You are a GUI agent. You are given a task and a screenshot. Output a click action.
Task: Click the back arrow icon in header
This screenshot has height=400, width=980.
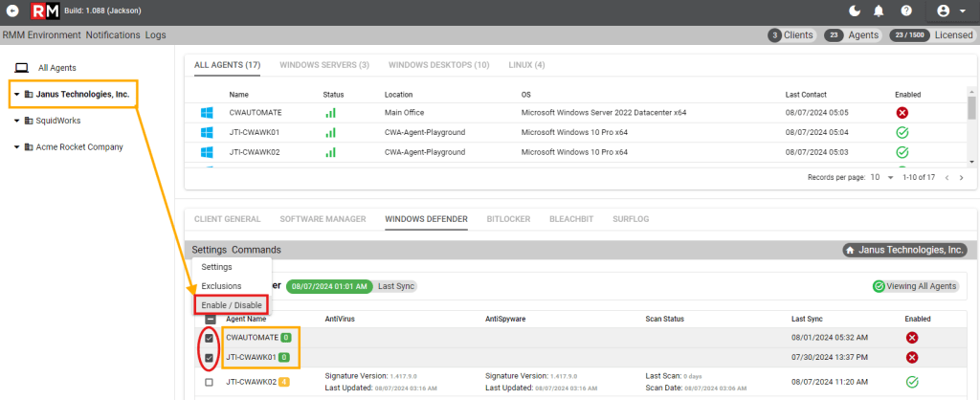tap(12, 11)
